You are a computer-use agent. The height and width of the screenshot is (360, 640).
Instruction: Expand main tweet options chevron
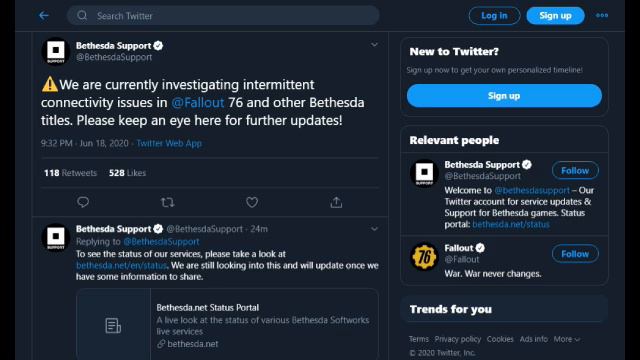pos(374,44)
